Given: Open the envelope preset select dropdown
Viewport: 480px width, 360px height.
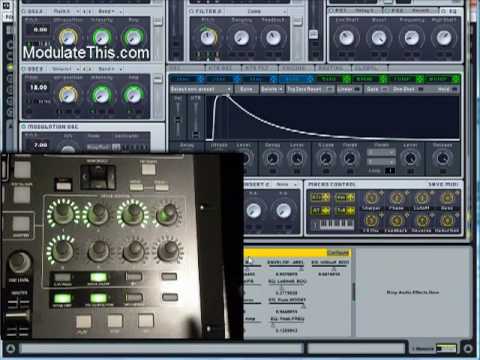Looking at the screenshot, I should [x=201, y=89].
